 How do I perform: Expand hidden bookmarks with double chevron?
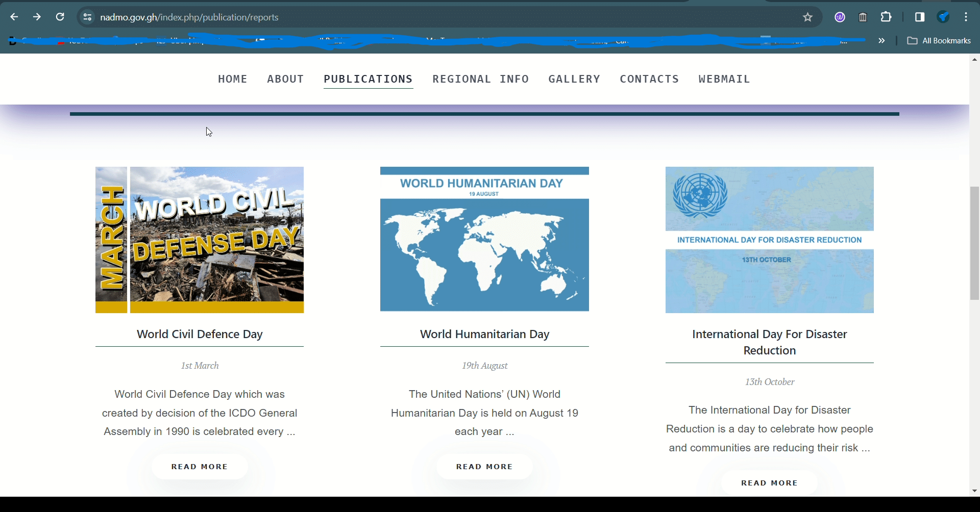[881, 41]
